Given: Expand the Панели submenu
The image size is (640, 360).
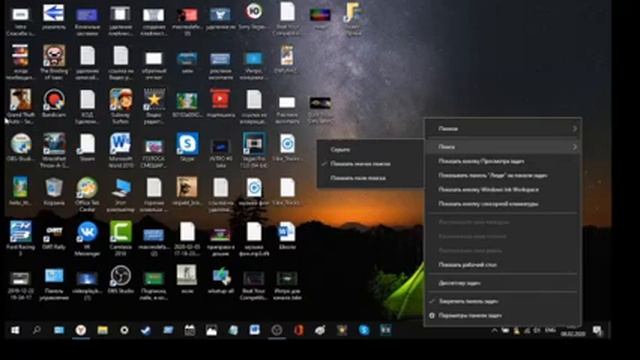Looking at the screenshot, I should point(503,129).
